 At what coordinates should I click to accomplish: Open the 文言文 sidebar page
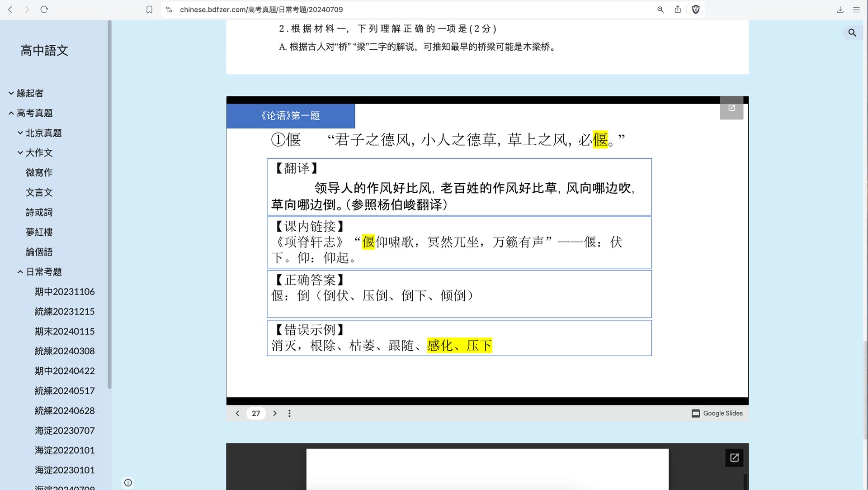point(39,192)
